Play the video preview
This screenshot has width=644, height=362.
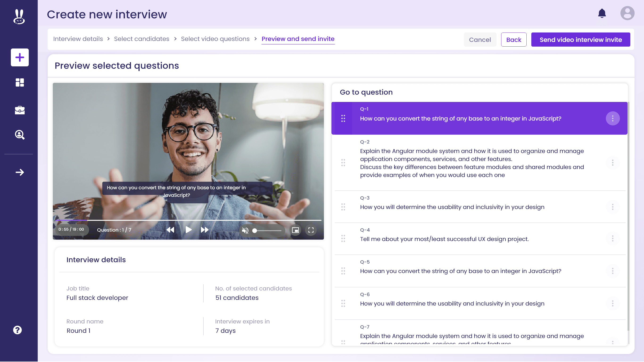coord(189,230)
